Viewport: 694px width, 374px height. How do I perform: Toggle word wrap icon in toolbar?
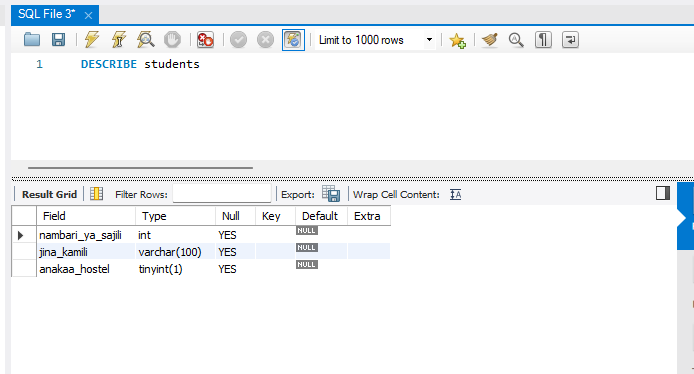(570, 40)
